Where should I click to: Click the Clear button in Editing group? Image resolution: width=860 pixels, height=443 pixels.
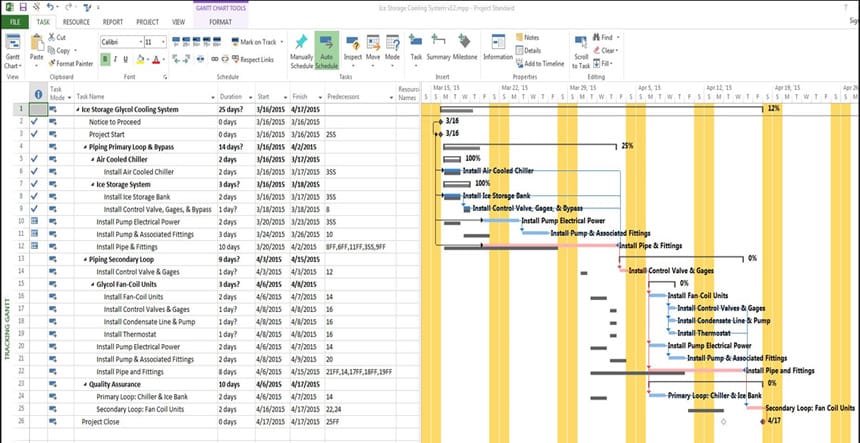pos(604,50)
